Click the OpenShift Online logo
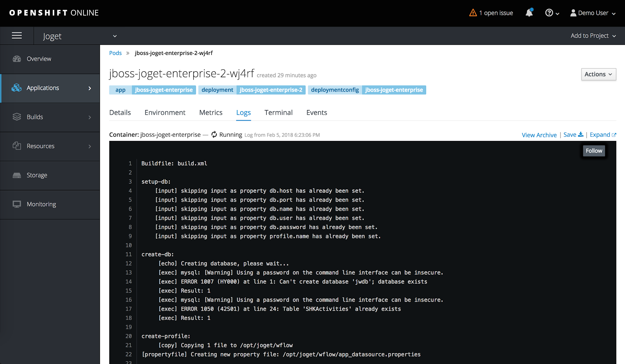This screenshot has height=364, width=625. [x=54, y=13]
